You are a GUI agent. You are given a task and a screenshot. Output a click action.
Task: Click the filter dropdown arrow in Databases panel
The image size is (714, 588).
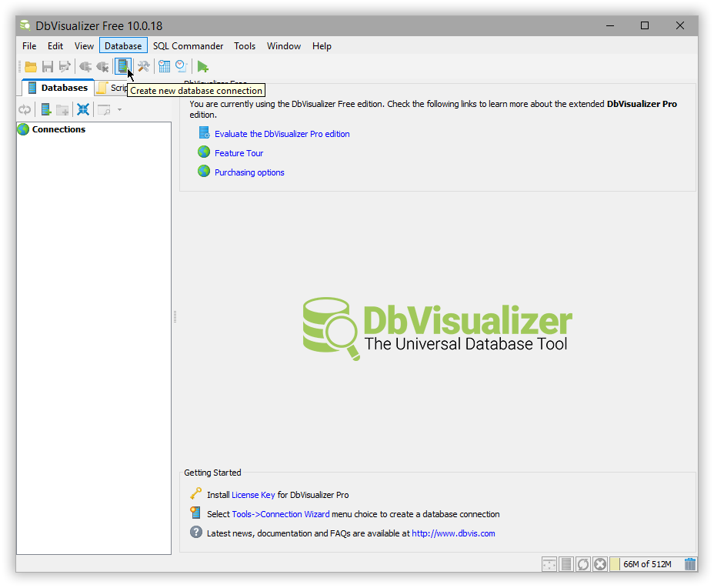(x=119, y=109)
